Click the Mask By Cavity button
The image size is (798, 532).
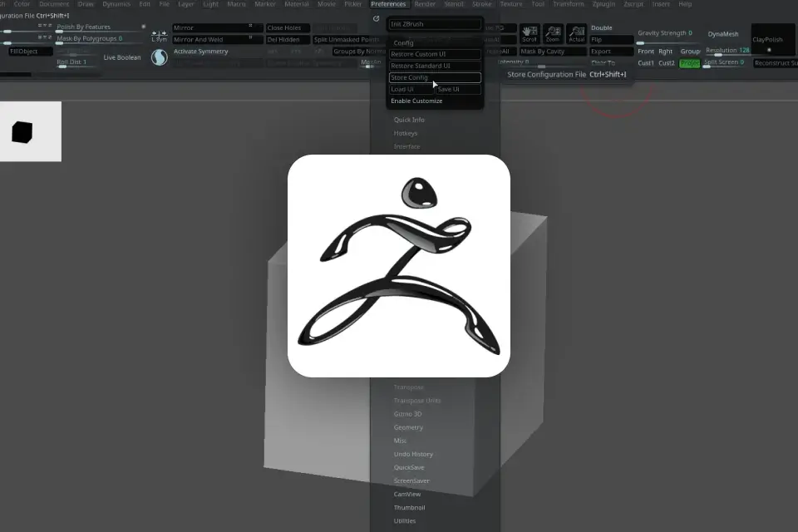pos(553,52)
